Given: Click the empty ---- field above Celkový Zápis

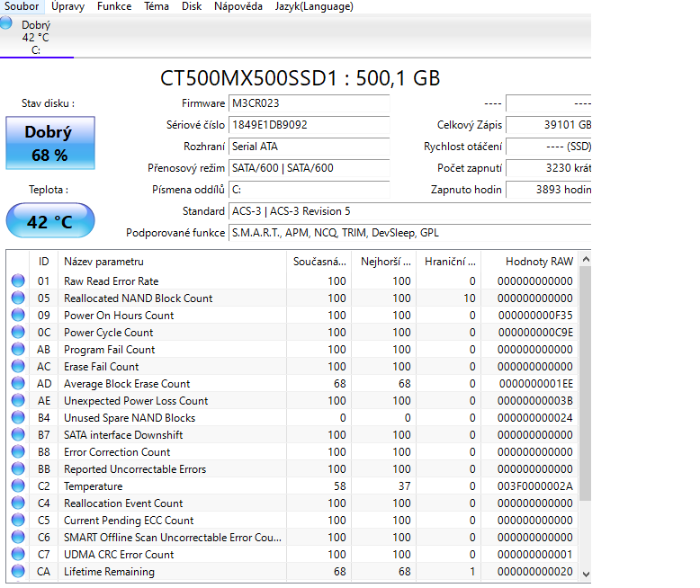Looking at the screenshot, I should point(549,103).
